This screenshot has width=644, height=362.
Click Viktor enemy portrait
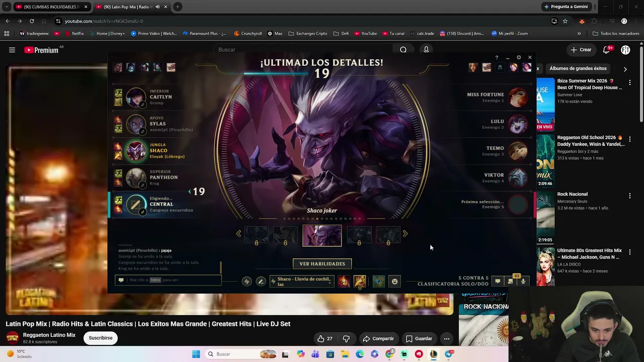517,177
